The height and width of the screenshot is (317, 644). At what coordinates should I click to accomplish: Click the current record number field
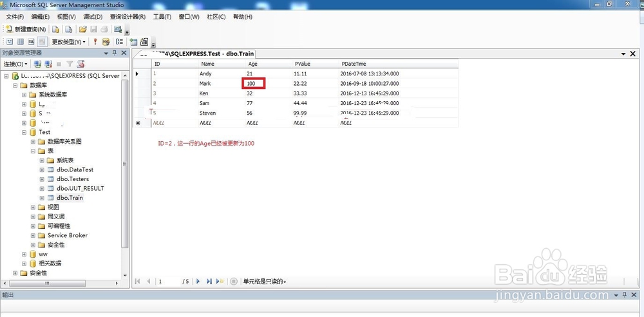click(x=168, y=282)
